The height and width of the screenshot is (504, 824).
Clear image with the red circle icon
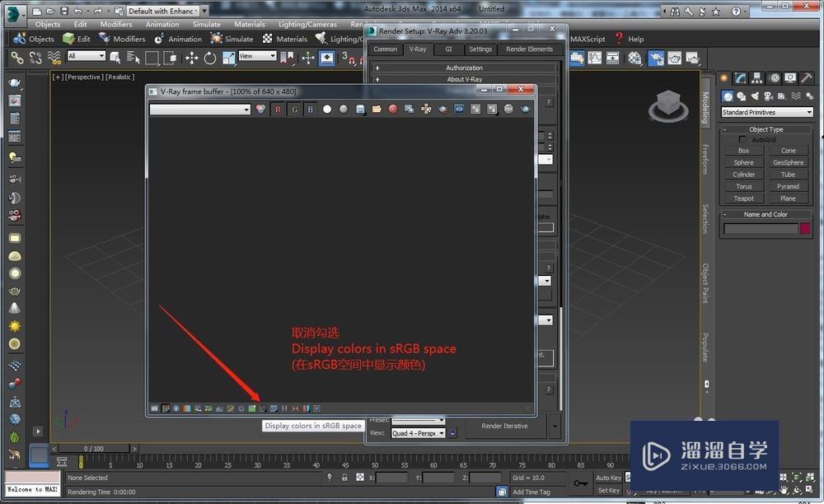pos(392,110)
